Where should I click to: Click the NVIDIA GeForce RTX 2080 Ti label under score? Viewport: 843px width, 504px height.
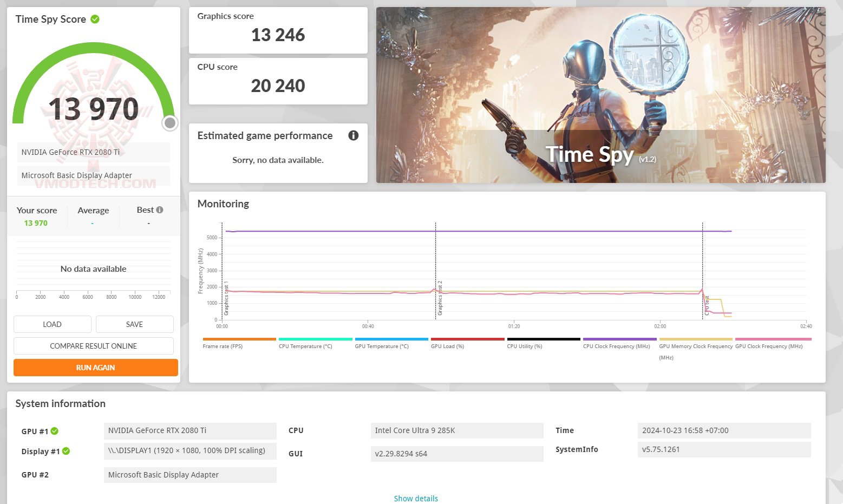(x=93, y=152)
